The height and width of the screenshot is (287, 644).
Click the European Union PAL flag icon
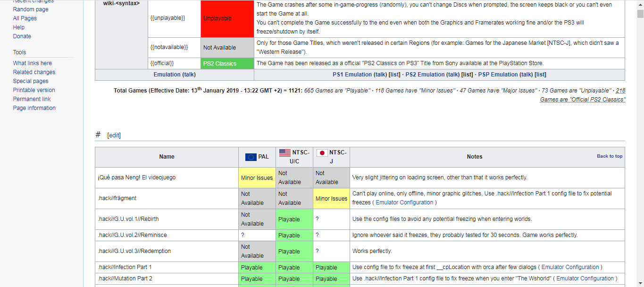click(251, 157)
